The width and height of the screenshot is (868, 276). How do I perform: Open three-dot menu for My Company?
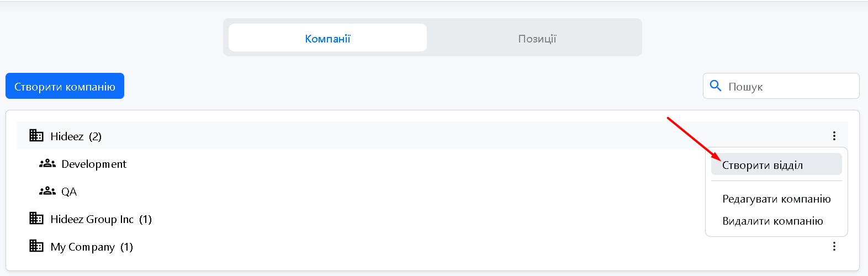click(x=834, y=246)
